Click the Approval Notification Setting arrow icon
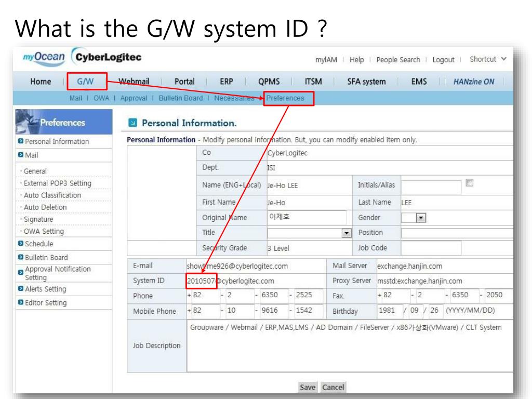Viewport: 532px width, 399px height. point(21,272)
